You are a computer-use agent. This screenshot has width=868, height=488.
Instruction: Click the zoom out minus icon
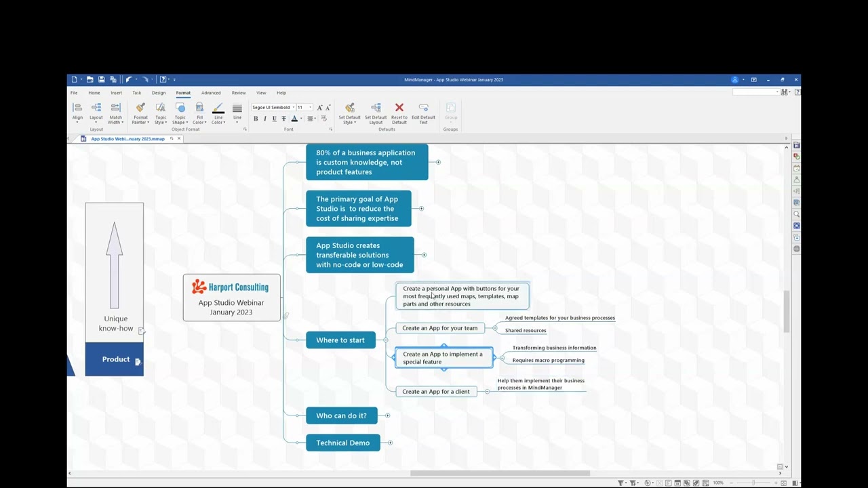(x=730, y=483)
